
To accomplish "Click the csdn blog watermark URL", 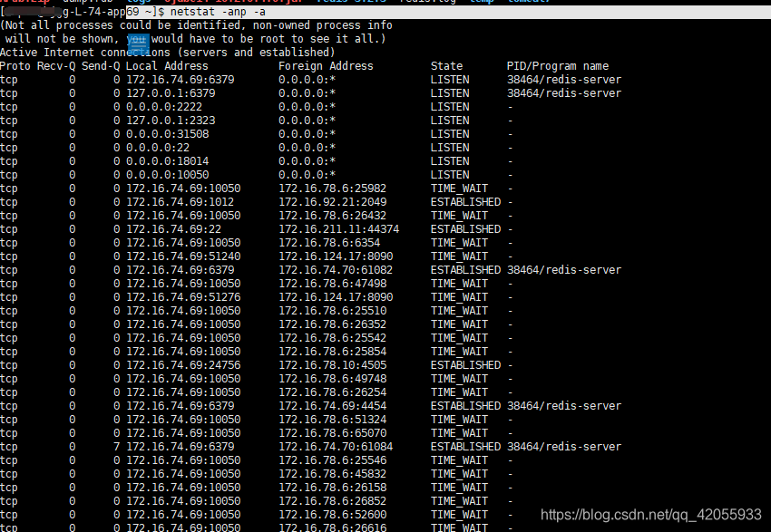I will pyautogui.click(x=650, y=514).
